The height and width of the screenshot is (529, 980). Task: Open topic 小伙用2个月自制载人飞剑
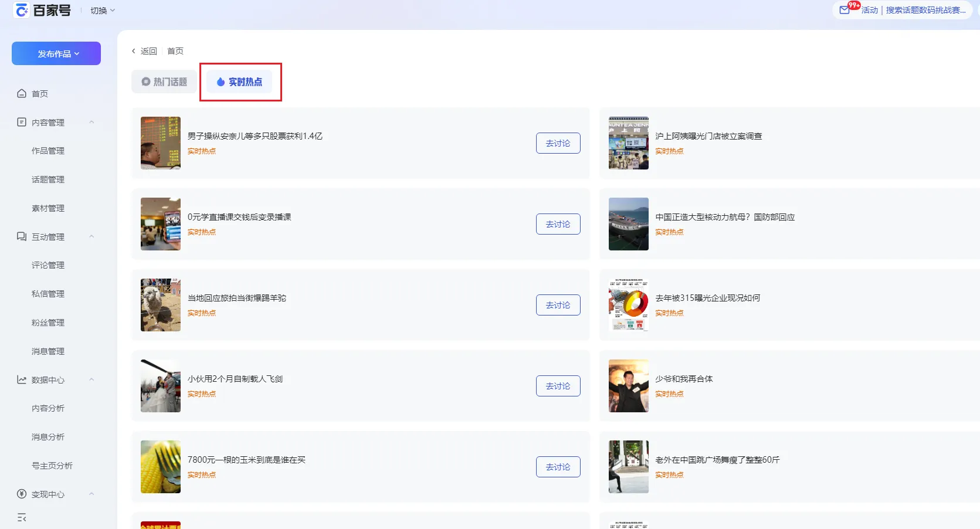(x=235, y=379)
